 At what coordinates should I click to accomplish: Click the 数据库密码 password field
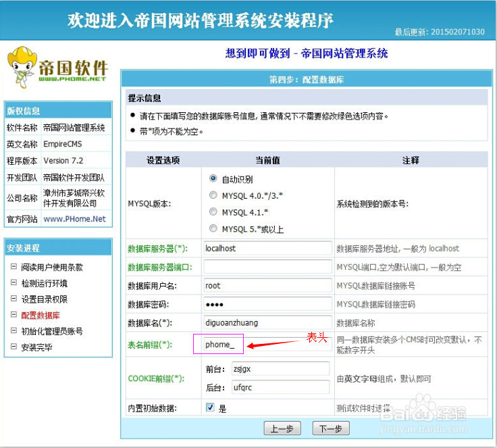267,304
